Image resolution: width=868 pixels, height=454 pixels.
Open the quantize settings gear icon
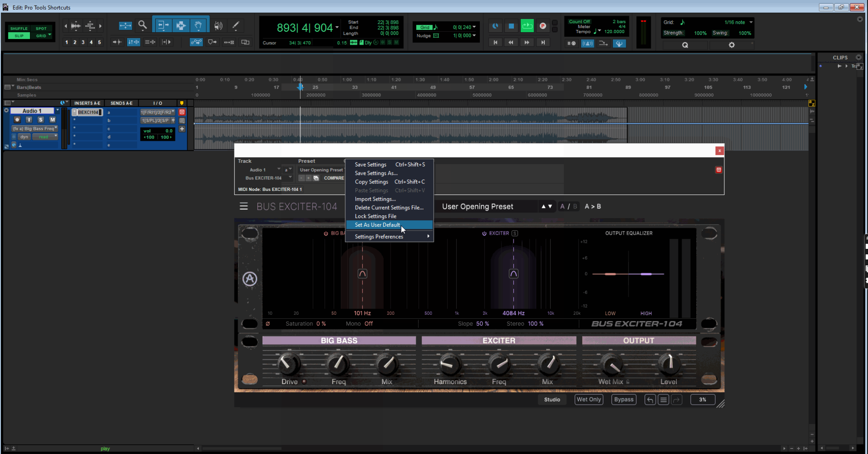pos(732,45)
